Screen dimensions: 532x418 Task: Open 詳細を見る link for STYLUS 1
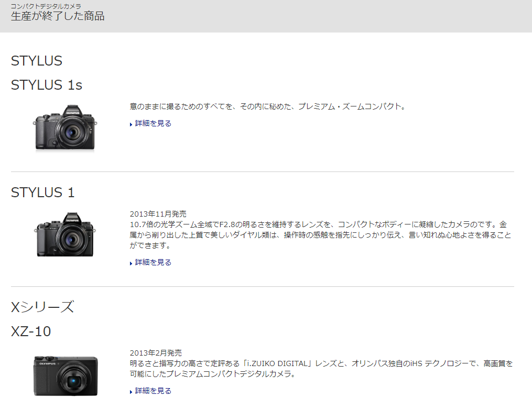pyautogui.click(x=153, y=263)
